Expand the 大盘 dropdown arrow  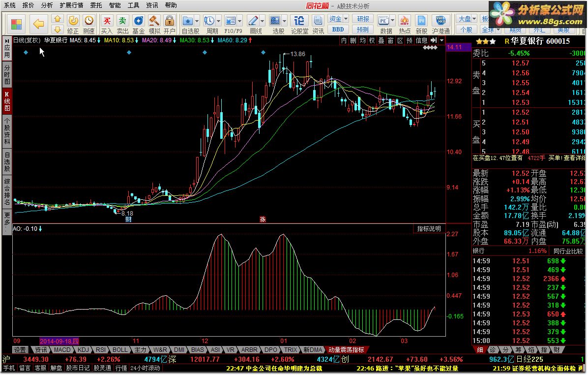(x=474, y=18)
